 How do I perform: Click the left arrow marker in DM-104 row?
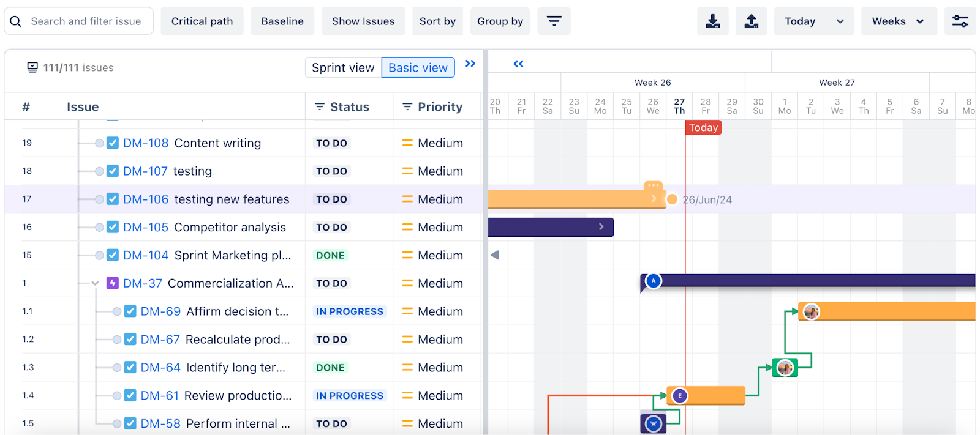[495, 255]
